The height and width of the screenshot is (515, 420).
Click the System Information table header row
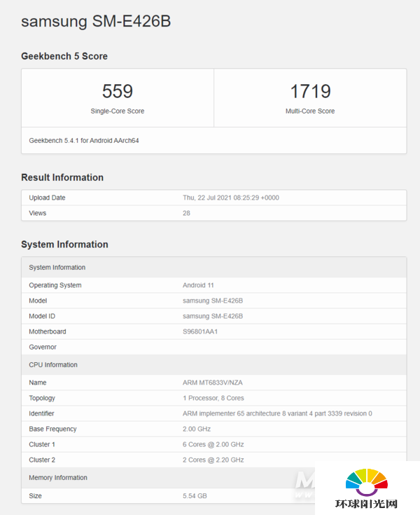(x=214, y=268)
